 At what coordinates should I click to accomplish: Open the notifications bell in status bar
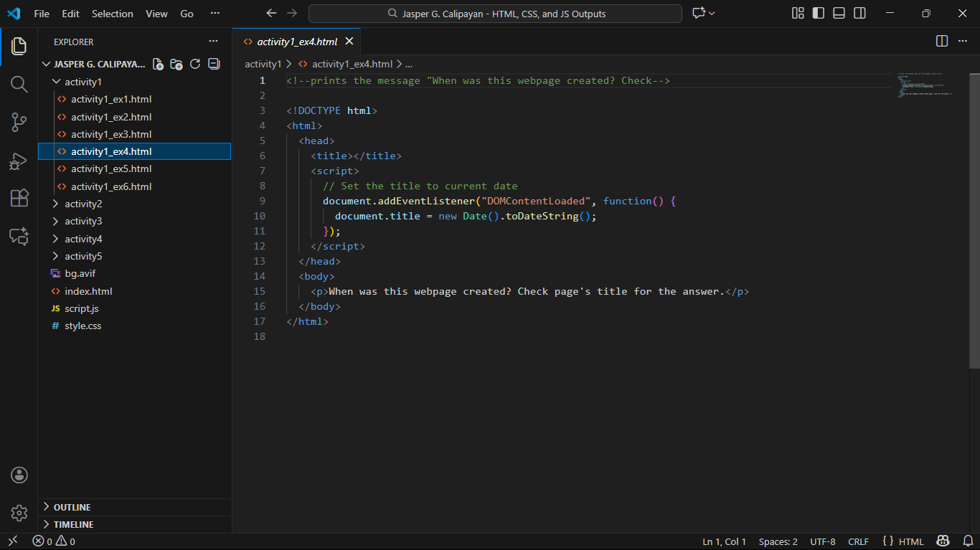pos(968,541)
